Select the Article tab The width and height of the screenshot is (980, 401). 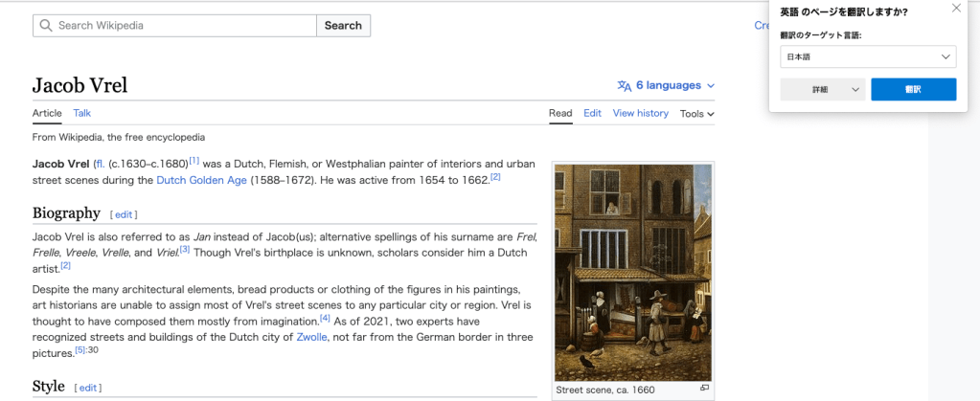pos(47,113)
